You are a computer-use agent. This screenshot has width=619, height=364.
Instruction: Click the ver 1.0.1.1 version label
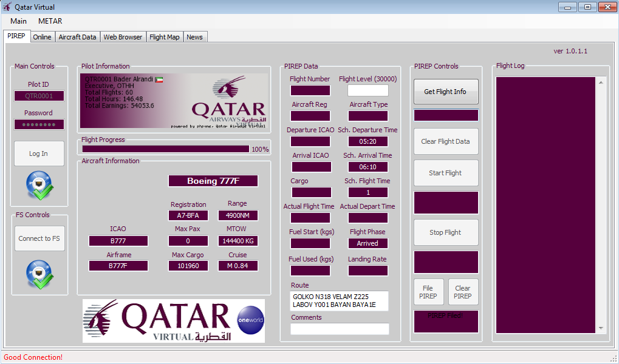[x=570, y=51]
